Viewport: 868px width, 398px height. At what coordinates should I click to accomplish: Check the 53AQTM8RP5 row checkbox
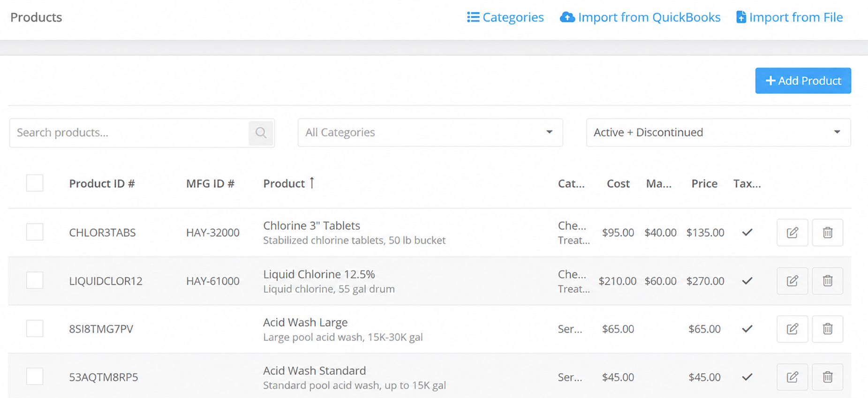pyautogui.click(x=35, y=376)
